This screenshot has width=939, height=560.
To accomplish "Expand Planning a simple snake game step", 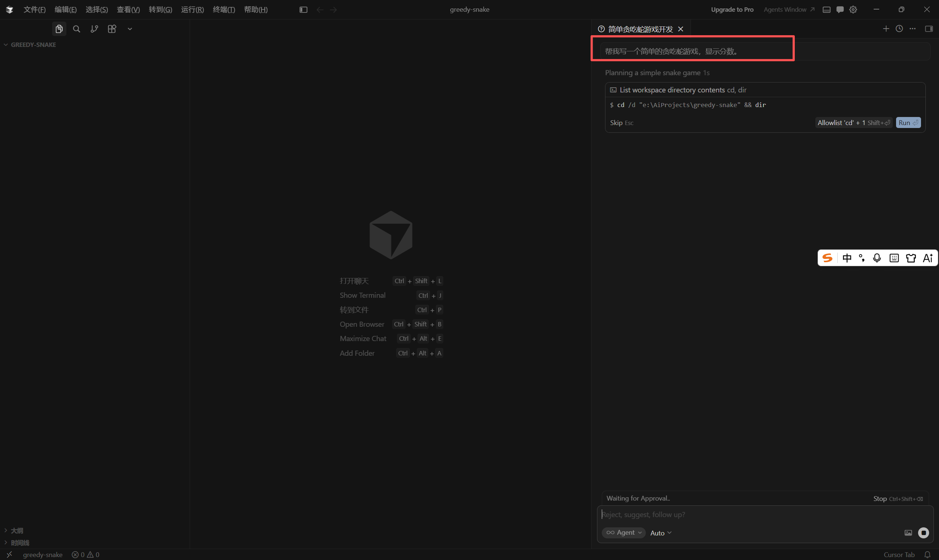I will pos(657,73).
